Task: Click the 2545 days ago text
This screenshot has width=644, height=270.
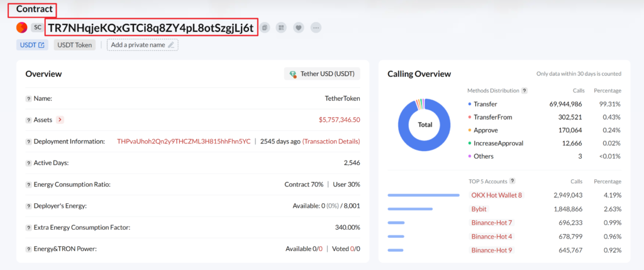Action: point(280,142)
